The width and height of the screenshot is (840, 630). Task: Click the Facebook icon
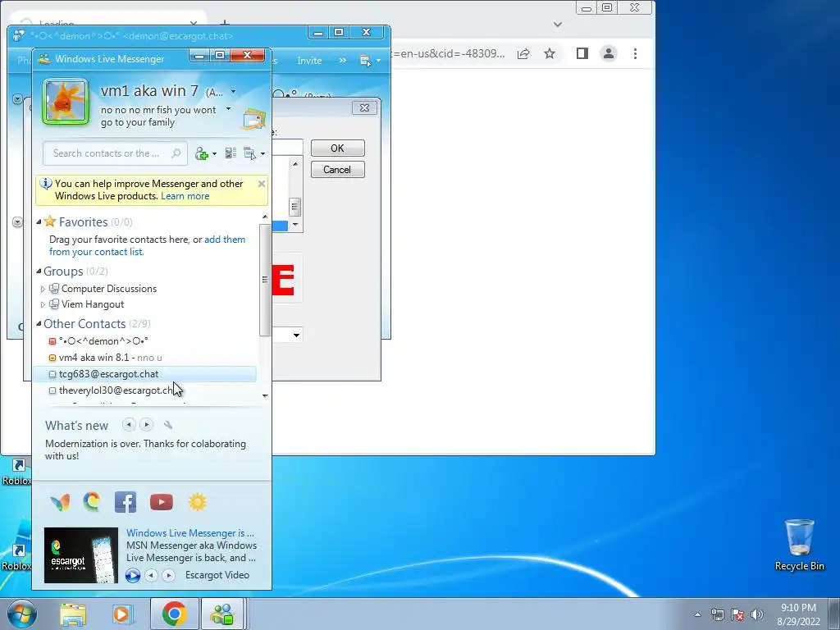(126, 503)
